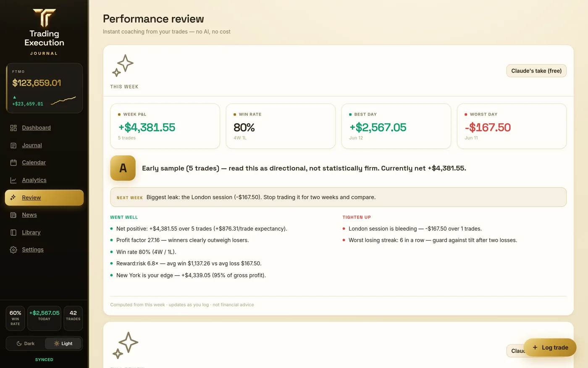The width and height of the screenshot is (588, 368).
Task: Click the 42 Trades stat box
Action: [x=73, y=318]
